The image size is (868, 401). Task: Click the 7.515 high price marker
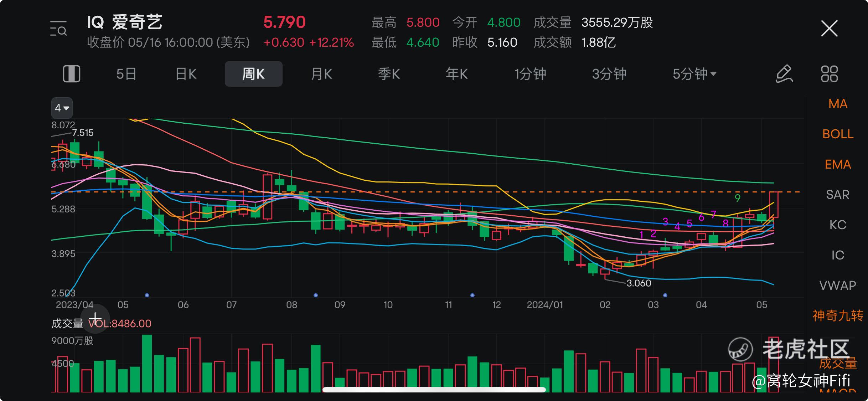point(83,133)
